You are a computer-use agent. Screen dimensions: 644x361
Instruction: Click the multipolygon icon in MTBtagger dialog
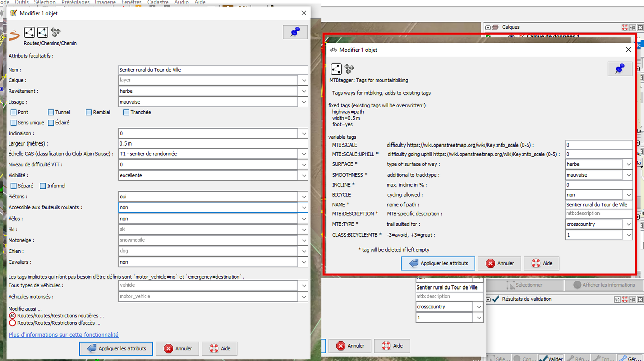point(349,69)
